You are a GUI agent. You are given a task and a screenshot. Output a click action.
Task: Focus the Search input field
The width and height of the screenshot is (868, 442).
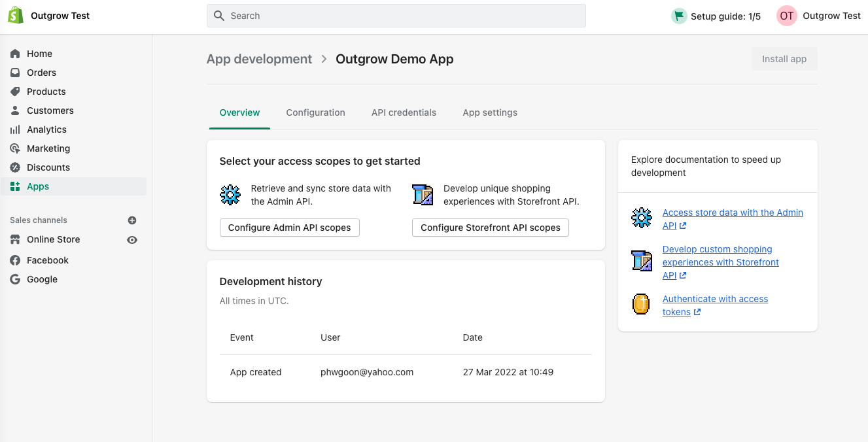pos(396,16)
